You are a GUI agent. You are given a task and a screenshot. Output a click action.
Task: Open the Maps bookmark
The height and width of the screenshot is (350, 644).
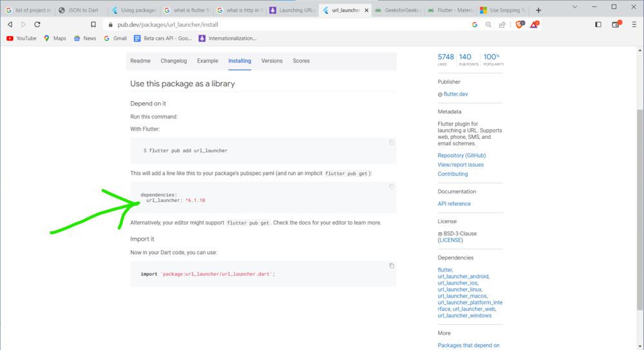55,38
